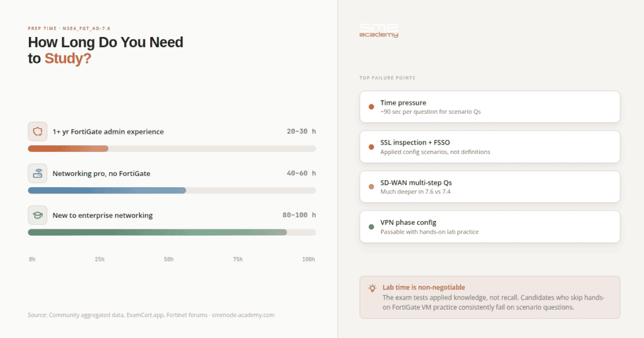Viewport: 644px width, 338px height.
Task: Click the lightbulb icon in the lab time note
Action: (x=372, y=288)
